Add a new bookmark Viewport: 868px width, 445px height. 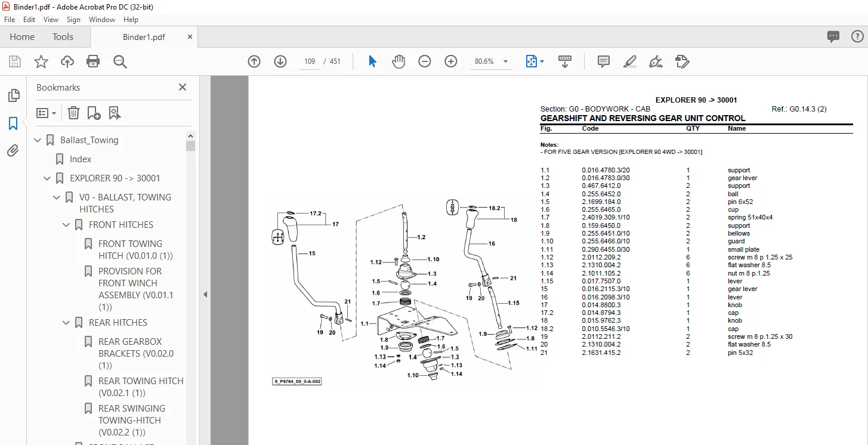pos(94,113)
